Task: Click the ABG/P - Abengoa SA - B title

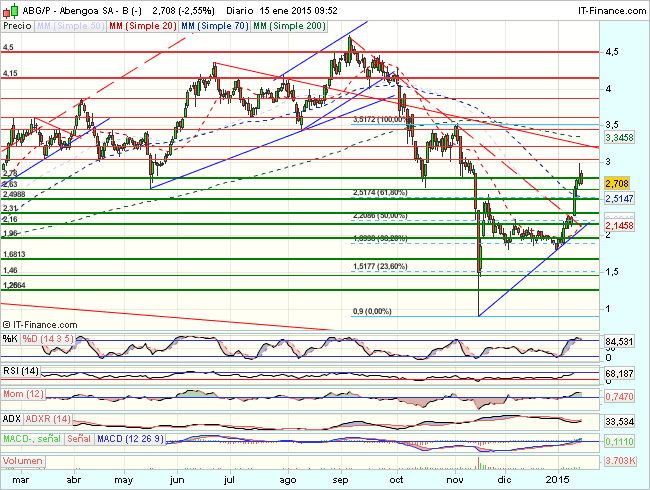Action: tap(82, 10)
